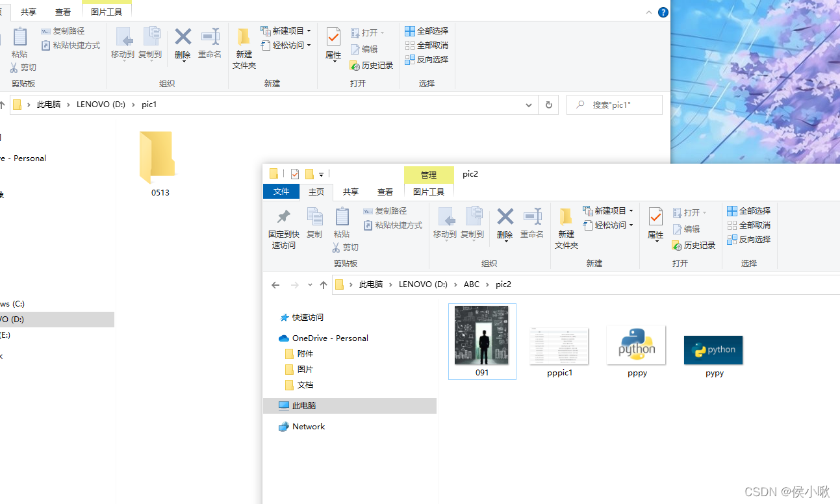Viewport: 840px width, 504px height.
Task: Navigate up using the up arrow
Action: pyautogui.click(x=323, y=284)
